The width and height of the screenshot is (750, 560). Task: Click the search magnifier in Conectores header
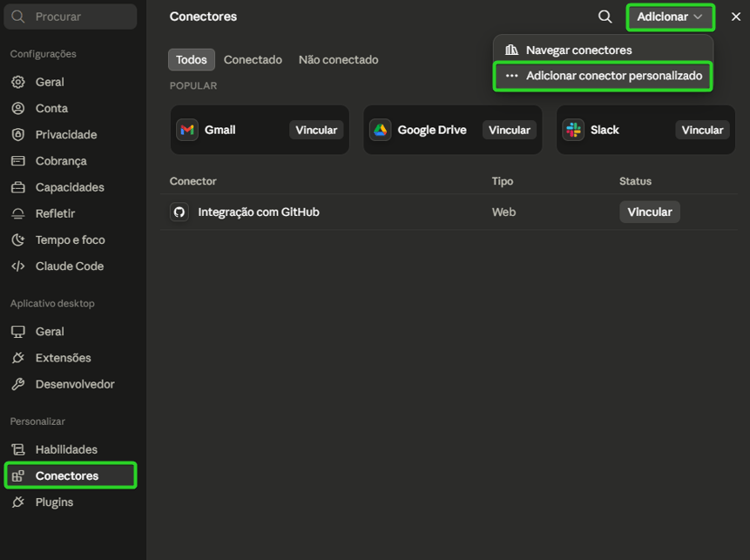click(605, 17)
